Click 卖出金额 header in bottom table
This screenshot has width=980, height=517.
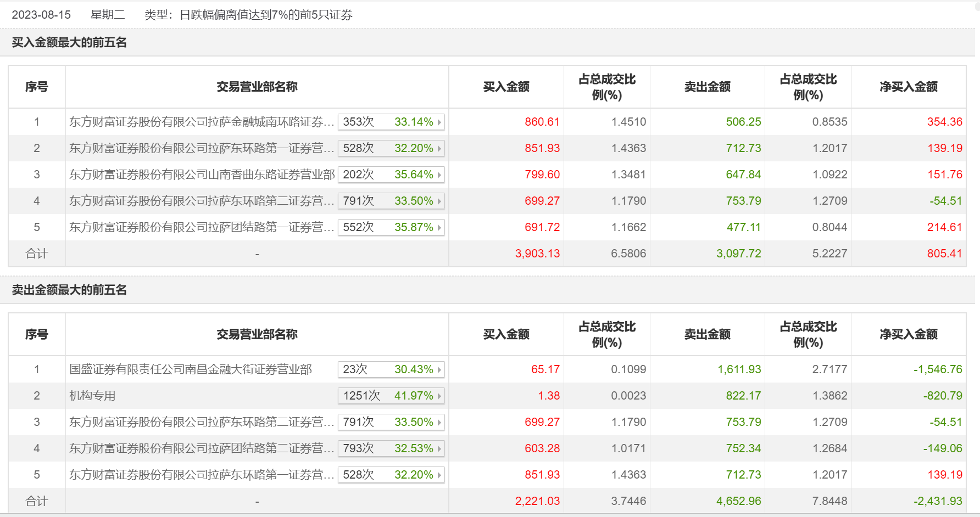[708, 334]
